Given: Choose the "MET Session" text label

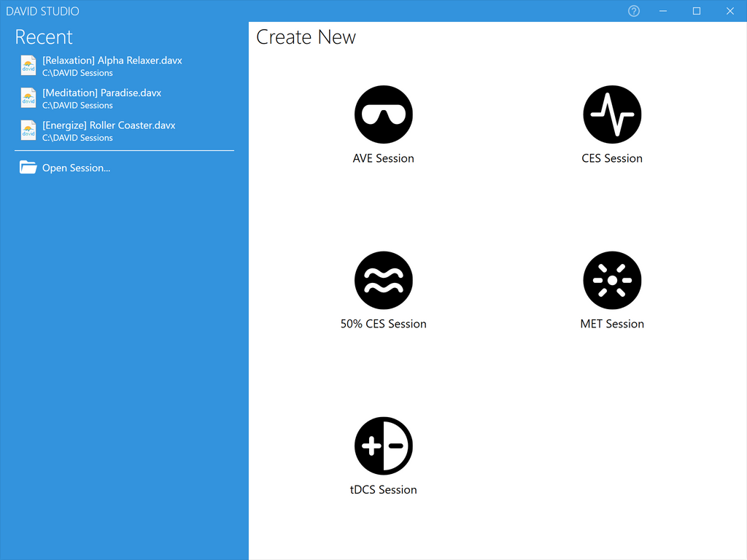Looking at the screenshot, I should click(x=612, y=324).
